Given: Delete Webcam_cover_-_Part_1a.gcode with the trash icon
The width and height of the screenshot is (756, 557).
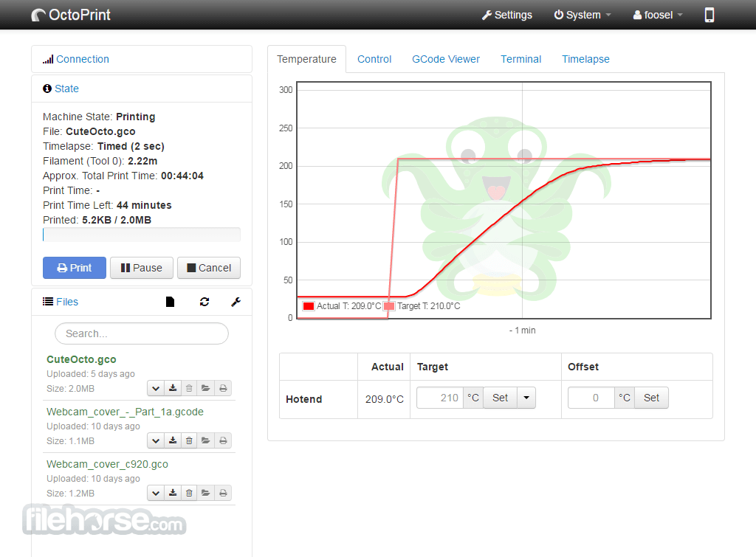Looking at the screenshot, I should coord(189,440).
